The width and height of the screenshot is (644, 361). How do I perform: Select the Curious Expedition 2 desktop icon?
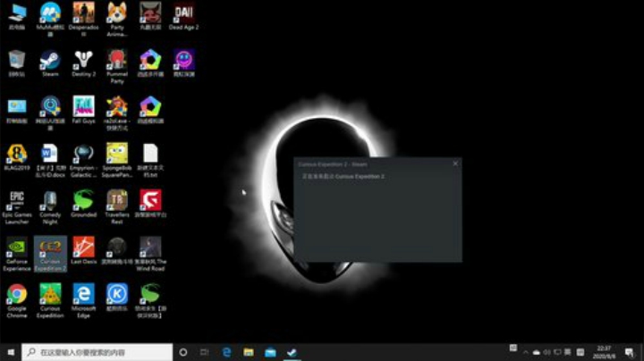pyautogui.click(x=50, y=254)
